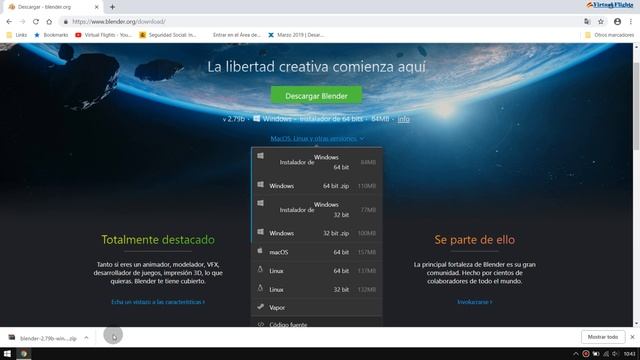
Task: Click the network icon in system tray
Action: point(606,354)
